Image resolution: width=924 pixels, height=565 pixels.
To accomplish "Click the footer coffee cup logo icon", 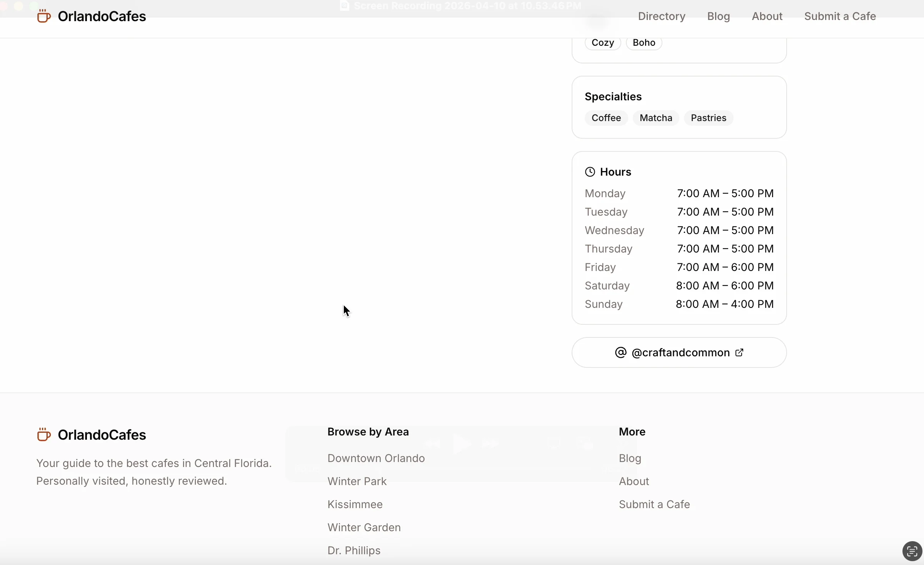I will pos(43,435).
